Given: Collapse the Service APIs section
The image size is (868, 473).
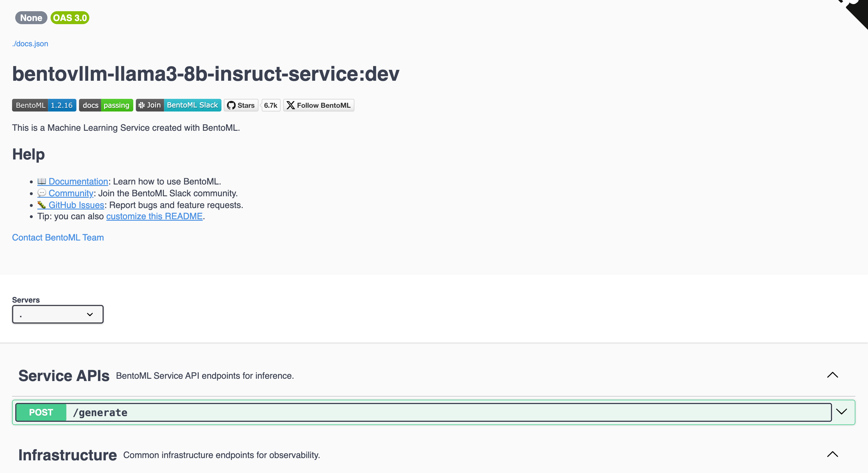Looking at the screenshot, I should point(832,375).
